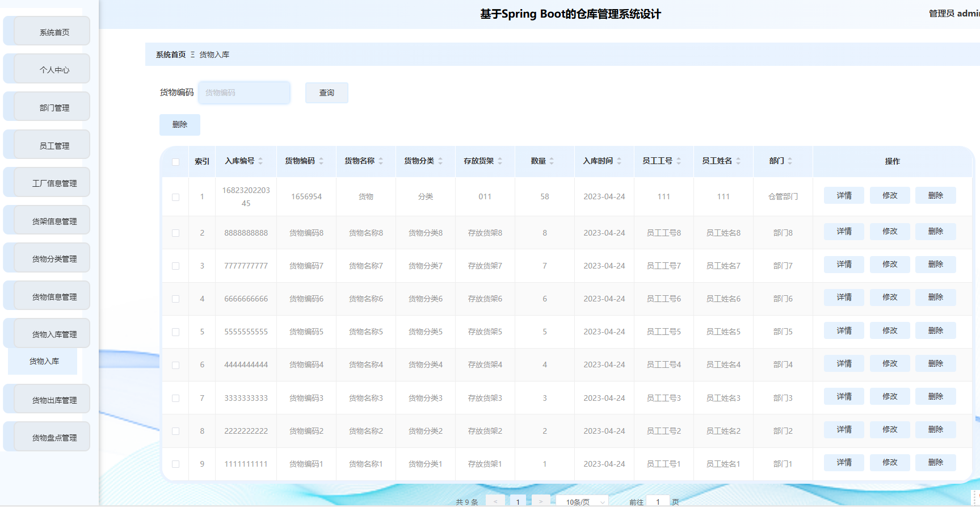Viewport: 980px width, 507px height.
Task: Click the batch 删除 button above table
Action: coord(180,124)
